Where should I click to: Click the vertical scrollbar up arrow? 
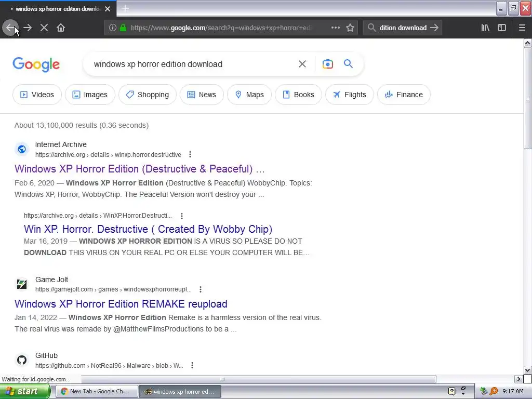(x=528, y=43)
